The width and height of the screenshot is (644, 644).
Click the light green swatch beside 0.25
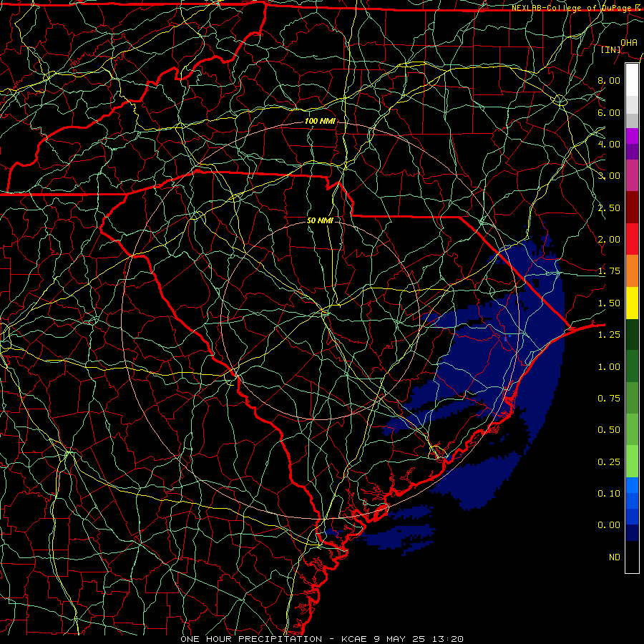click(632, 462)
